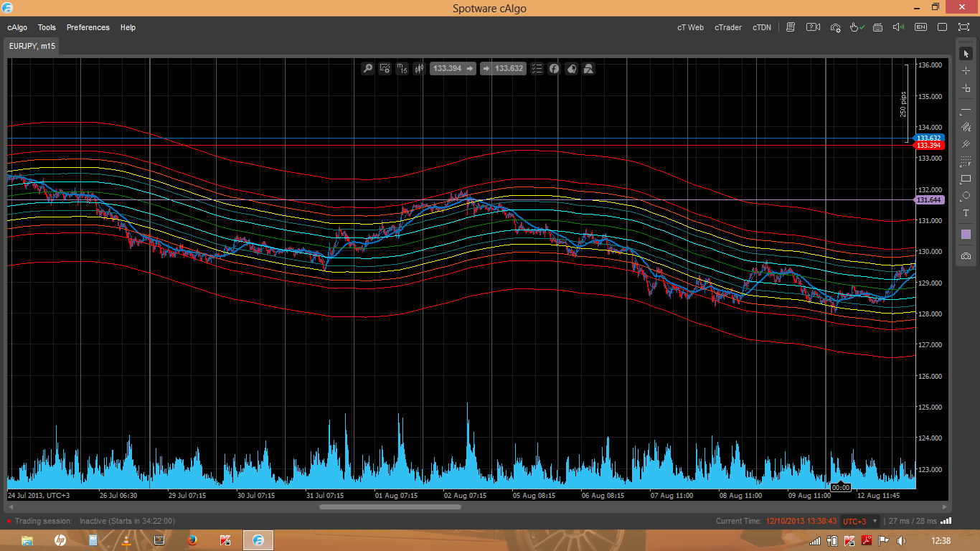Toggle the sound speaker icon

pos(898,27)
